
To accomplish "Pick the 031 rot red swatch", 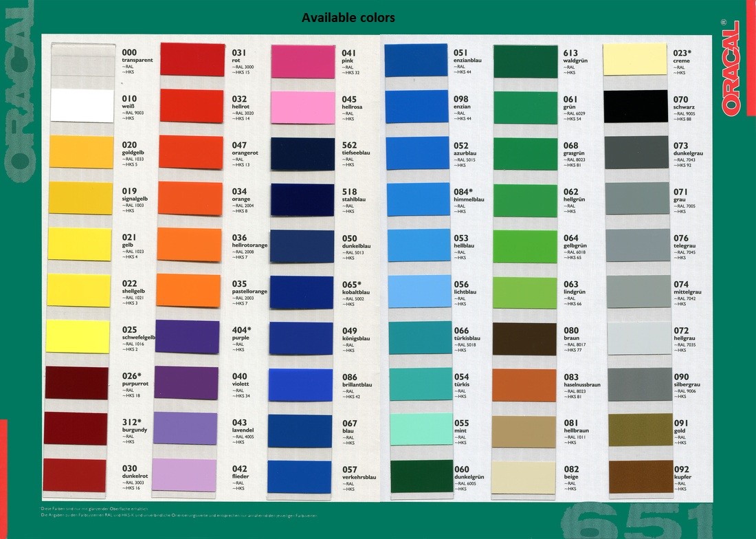I will click(x=192, y=59).
